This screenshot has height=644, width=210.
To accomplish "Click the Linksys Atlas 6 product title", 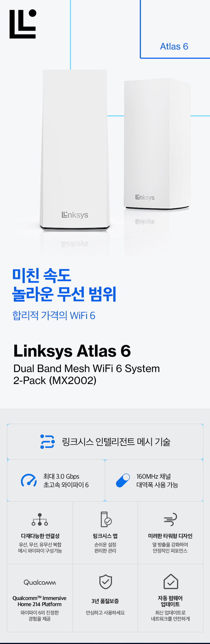I will [x=72, y=351].
